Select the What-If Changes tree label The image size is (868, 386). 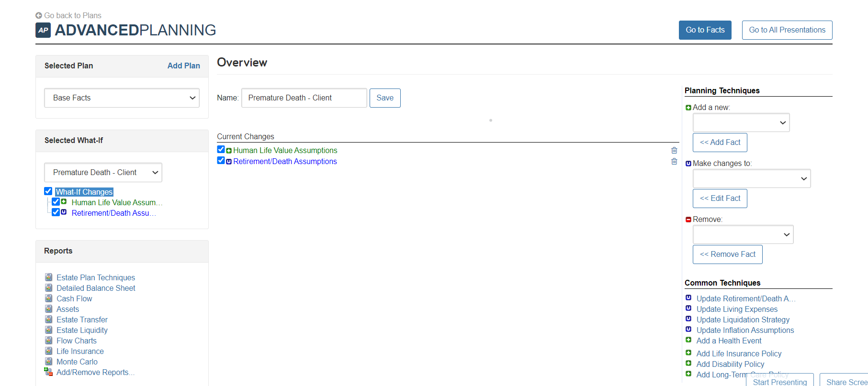[84, 192]
